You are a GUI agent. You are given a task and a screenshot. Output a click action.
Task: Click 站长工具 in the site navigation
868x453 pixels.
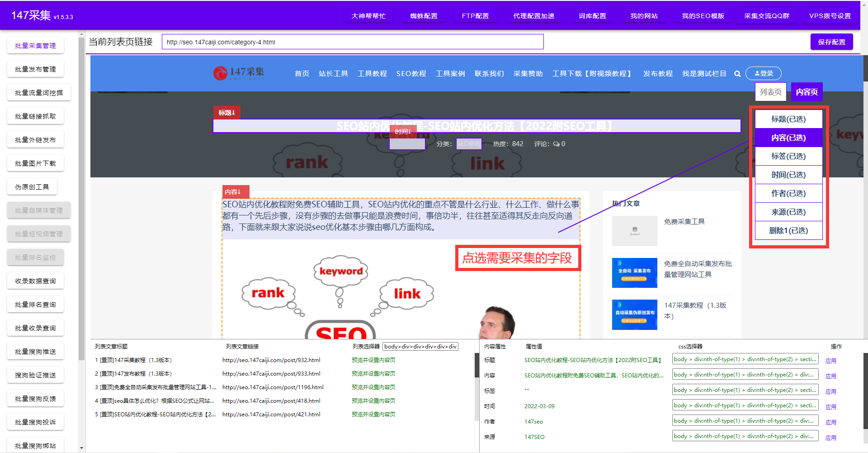click(x=333, y=73)
